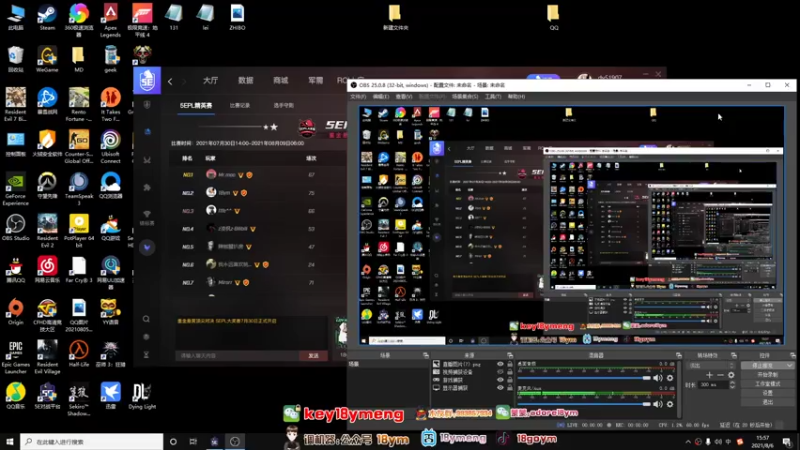
Task: Adjust the mic/aux volume slider
Action: [584, 404]
